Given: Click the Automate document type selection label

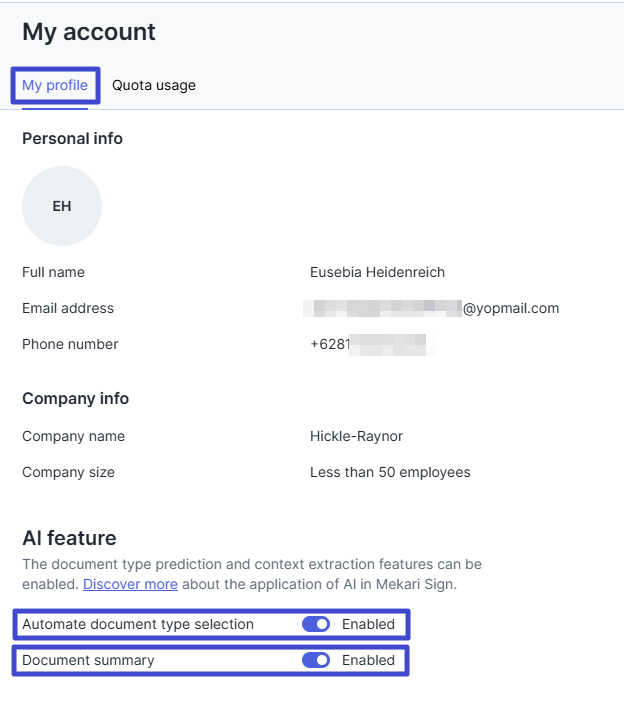Looking at the screenshot, I should [x=138, y=624].
